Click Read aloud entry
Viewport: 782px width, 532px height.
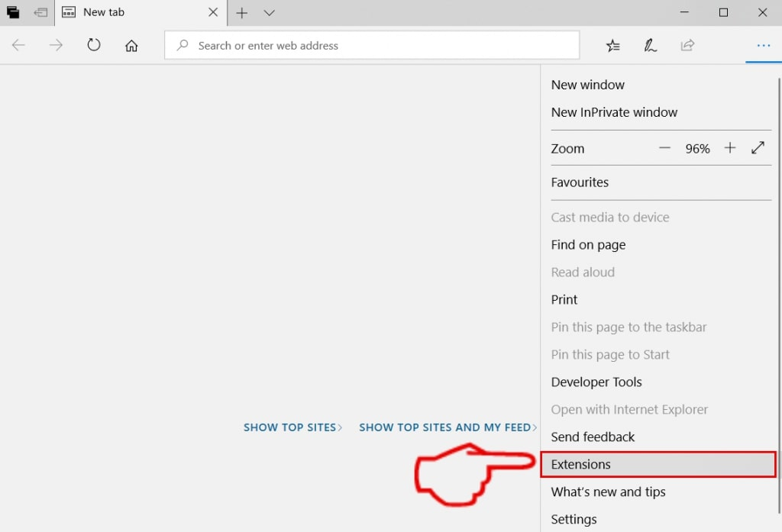661,272
